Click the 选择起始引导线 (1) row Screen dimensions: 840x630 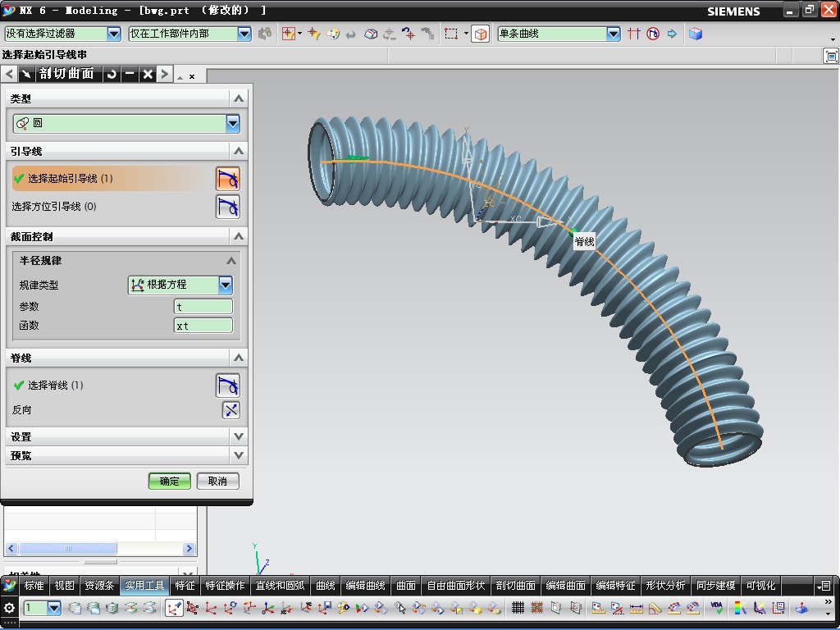(x=112, y=179)
